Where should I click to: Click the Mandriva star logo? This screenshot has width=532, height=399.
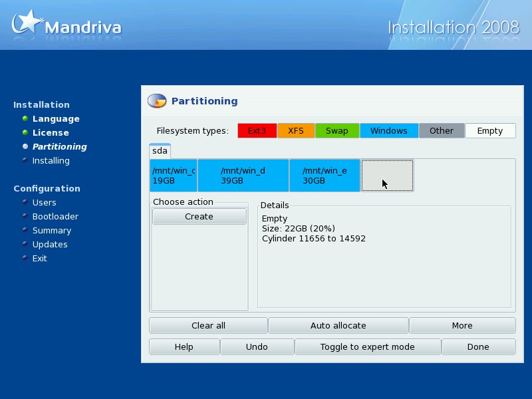27,22
